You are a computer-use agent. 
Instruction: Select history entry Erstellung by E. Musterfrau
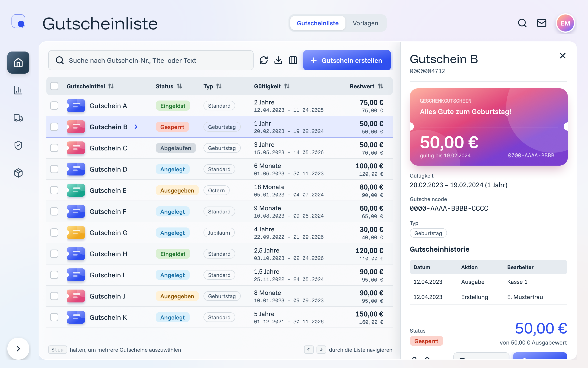point(488,297)
